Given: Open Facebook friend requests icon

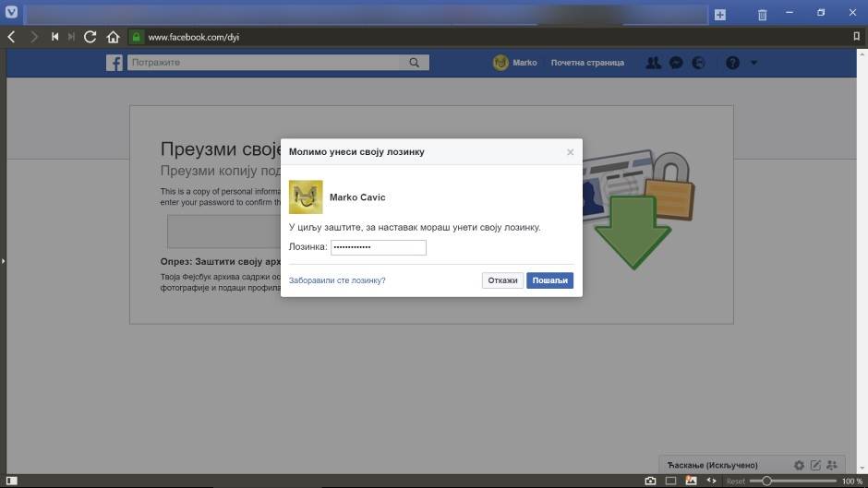Looking at the screenshot, I should 654,63.
